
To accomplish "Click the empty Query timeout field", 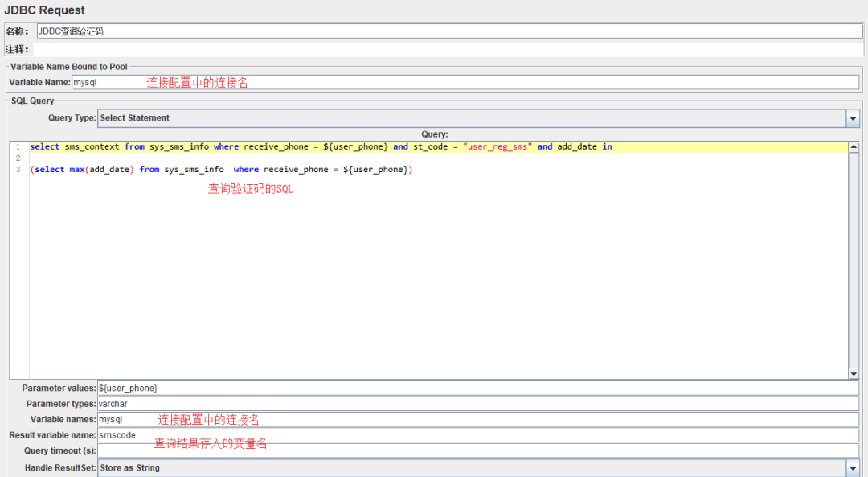I will 478,450.
